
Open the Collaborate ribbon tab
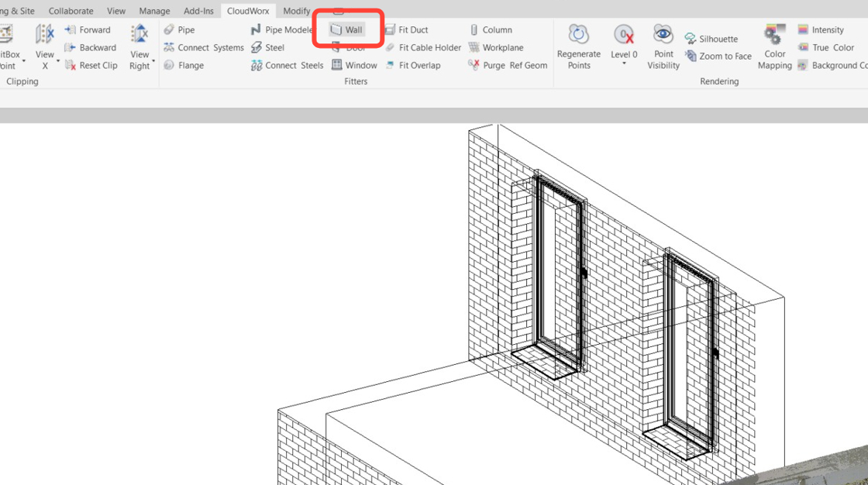point(71,10)
